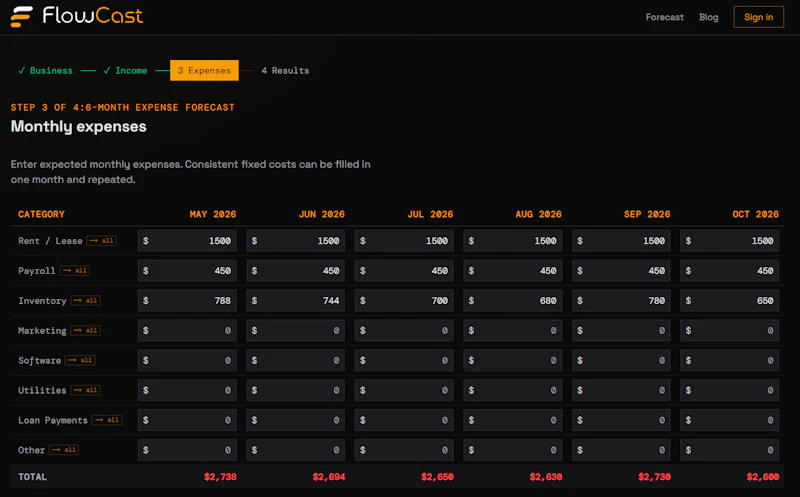Edit Rent / Lease for Sep 2026
This screenshot has height=497, width=800.
[621, 241]
